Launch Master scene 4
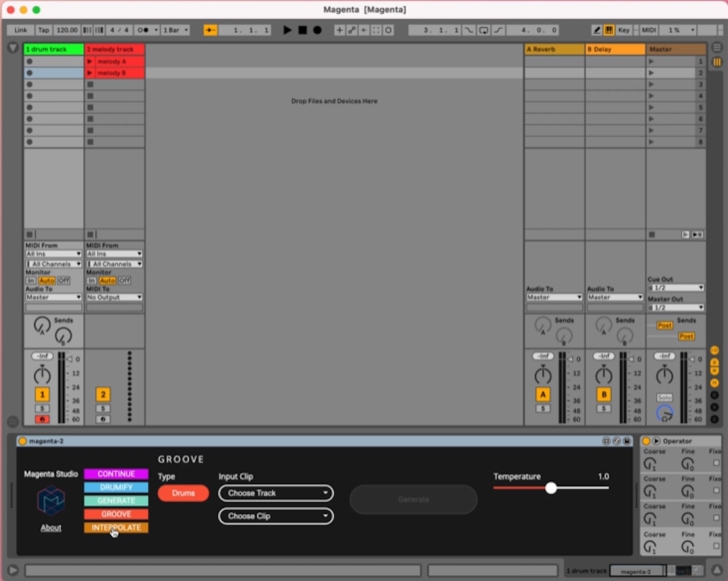Screen dimensions: 728x581 click(x=651, y=96)
